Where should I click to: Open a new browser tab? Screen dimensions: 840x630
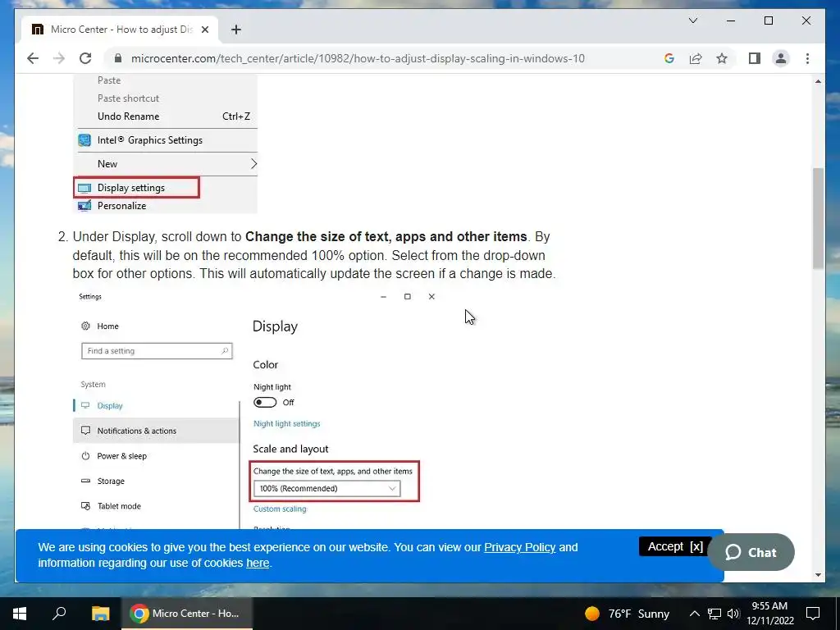[x=236, y=30]
